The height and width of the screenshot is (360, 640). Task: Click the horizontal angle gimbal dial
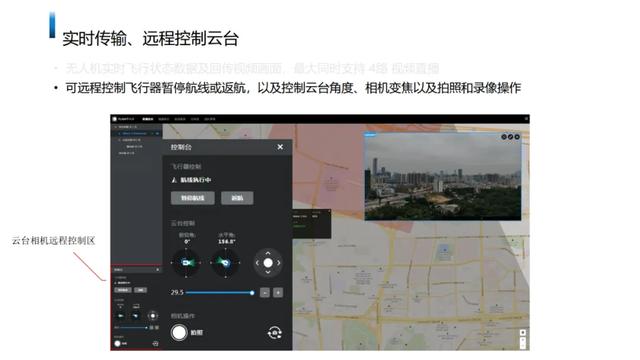(225, 263)
